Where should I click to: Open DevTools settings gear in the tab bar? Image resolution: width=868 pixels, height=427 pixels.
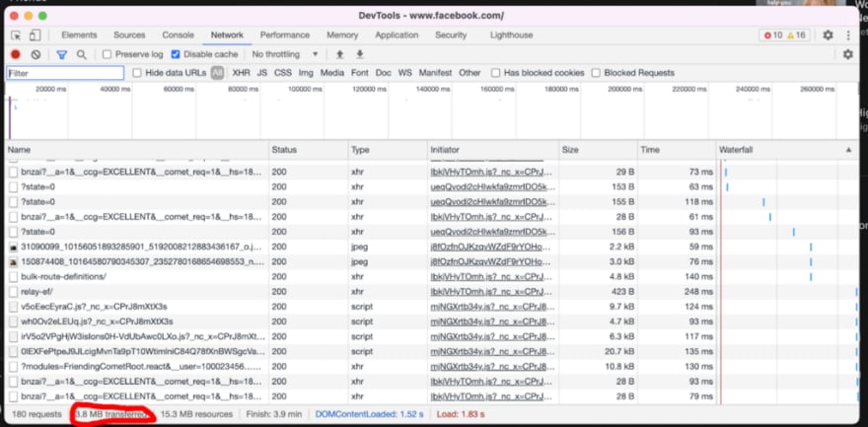click(x=828, y=35)
